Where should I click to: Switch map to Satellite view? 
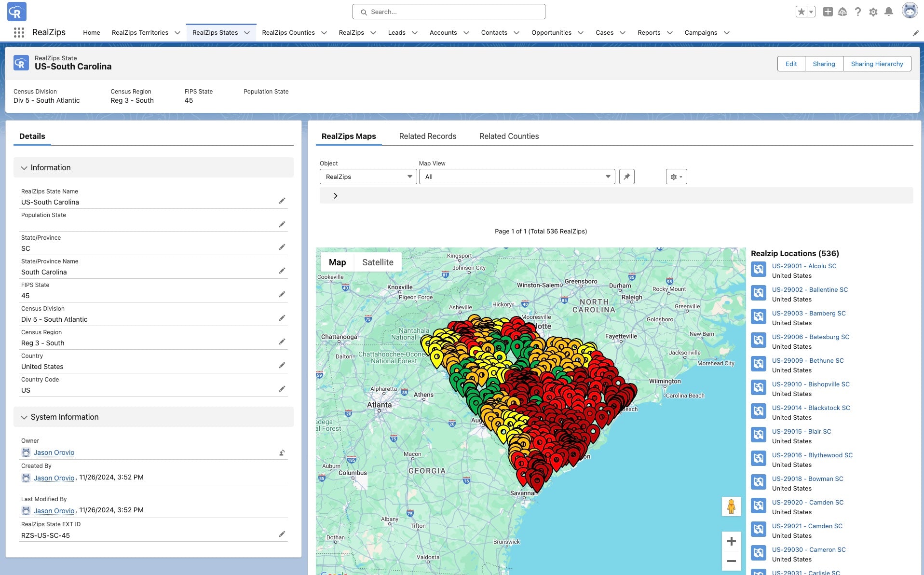[378, 262]
